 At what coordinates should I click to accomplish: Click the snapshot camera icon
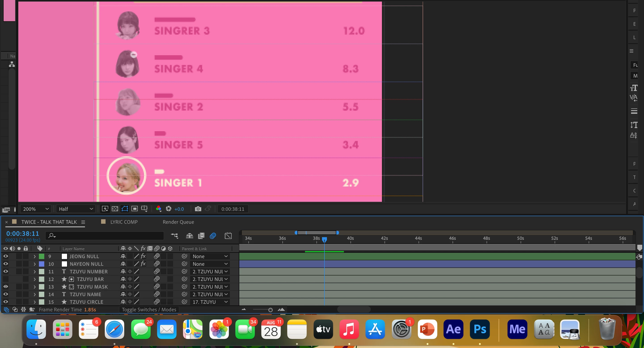click(x=198, y=209)
